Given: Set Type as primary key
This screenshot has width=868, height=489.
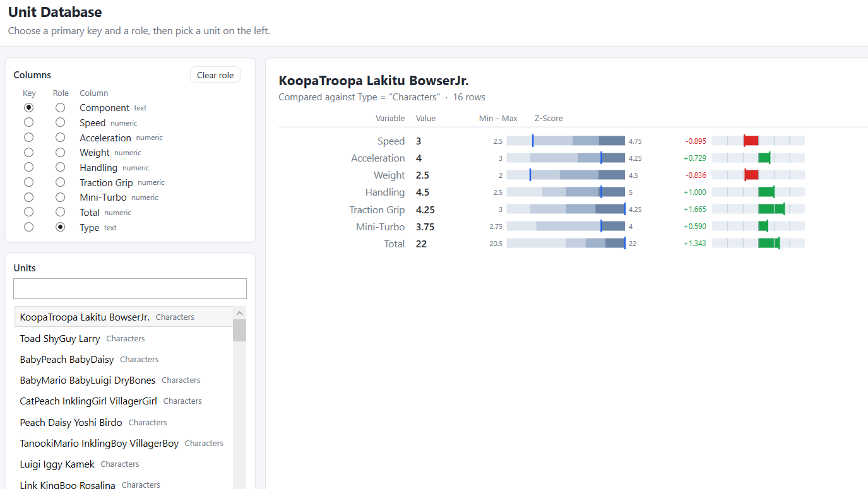Looking at the screenshot, I should pos(29,227).
